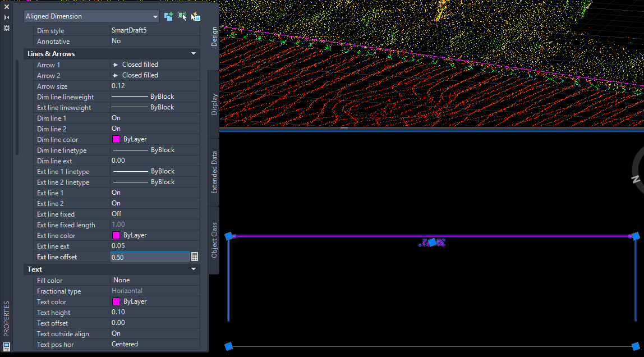The image size is (644, 357).
Task: Open the Object Class tab
Action: pyautogui.click(x=215, y=241)
